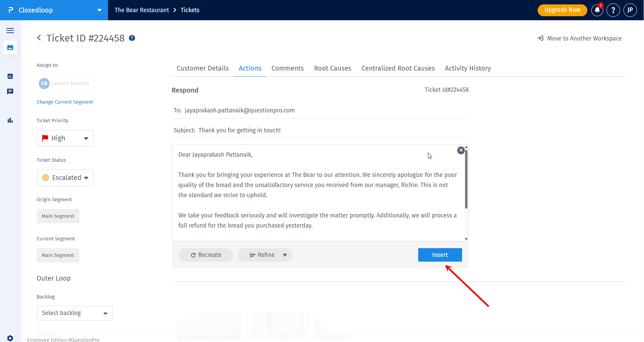Image resolution: width=644 pixels, height=342 pixels.
Task: Open the analytics bar chart sidebar icon
Action: (x=10, y=120)
